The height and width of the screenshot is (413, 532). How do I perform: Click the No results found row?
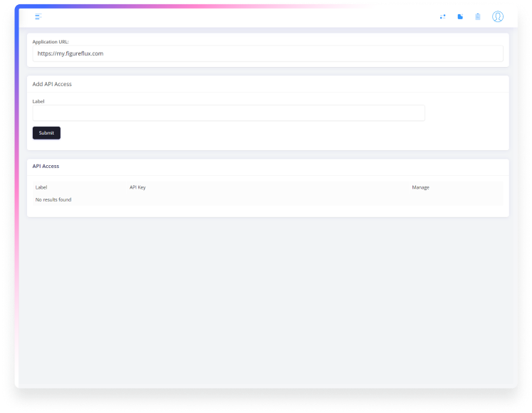point(53,199)
